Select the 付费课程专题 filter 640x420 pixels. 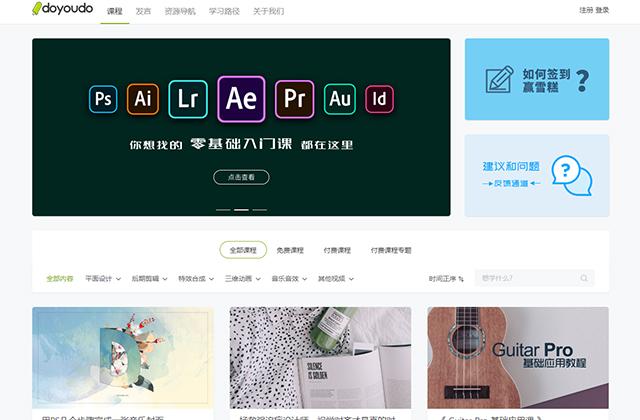point(391,250)
